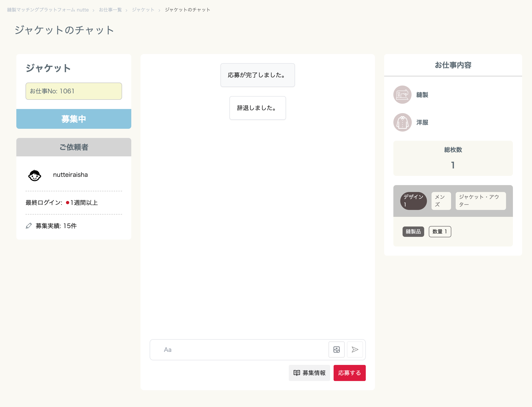Go to お仕事一覧 breadcrumb link
This screenshot has width=532, height=407.
[110, 10]
